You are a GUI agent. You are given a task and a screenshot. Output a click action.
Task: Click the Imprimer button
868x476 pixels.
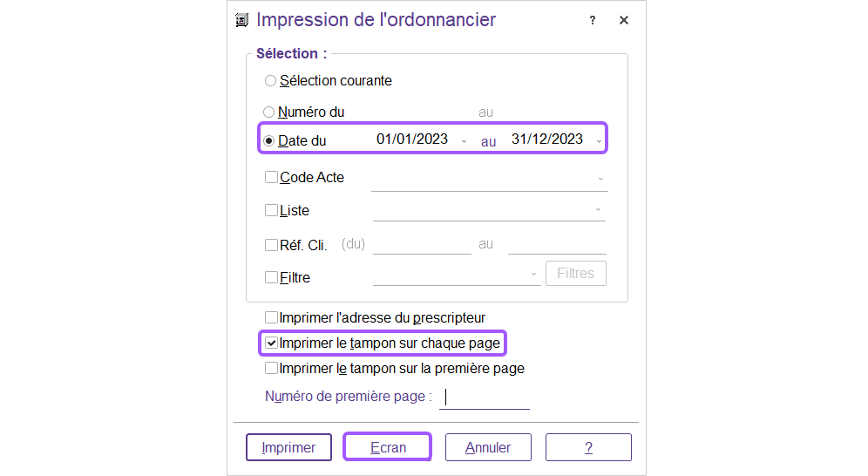(x=288, y=447)
